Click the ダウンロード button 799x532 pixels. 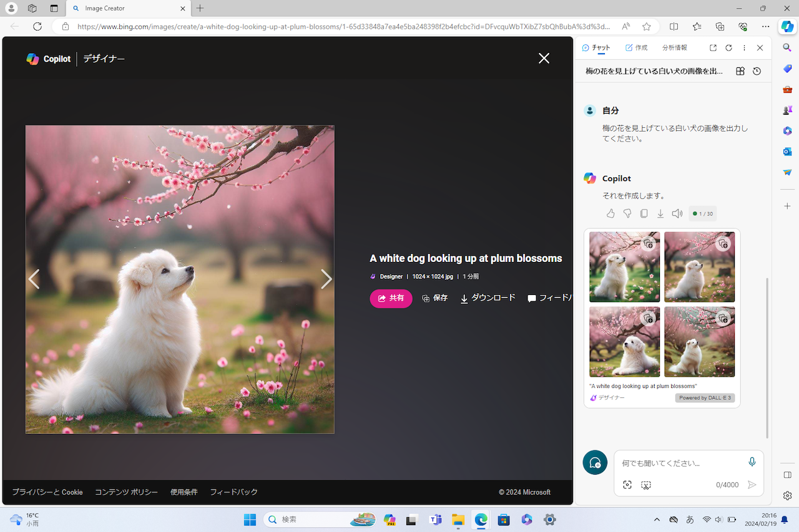click(488, 298)
